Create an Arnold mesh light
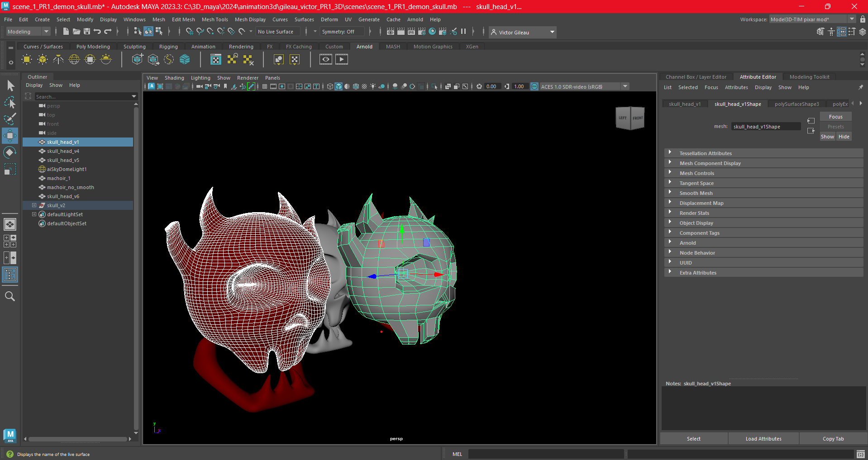 [x=43, y=59]
